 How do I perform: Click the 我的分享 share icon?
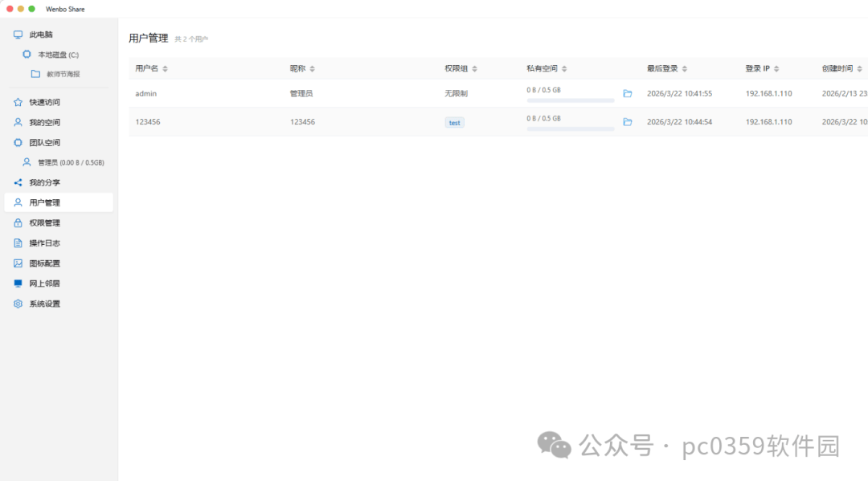click(x=18, y=182)
